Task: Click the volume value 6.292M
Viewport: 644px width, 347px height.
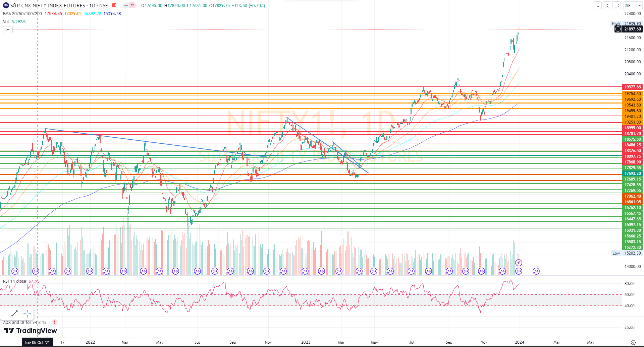Action: pyautogui.click(x=18, y=21)
